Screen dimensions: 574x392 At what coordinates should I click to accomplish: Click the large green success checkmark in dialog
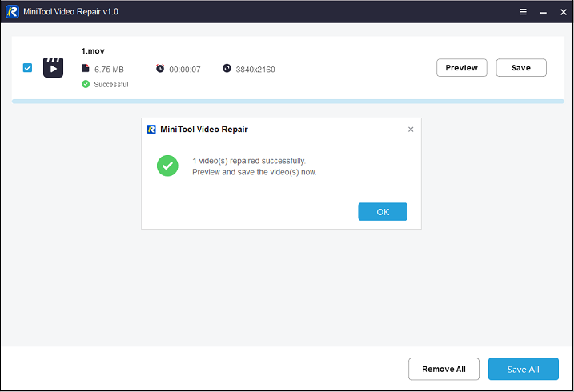click(x=167, y=166)
